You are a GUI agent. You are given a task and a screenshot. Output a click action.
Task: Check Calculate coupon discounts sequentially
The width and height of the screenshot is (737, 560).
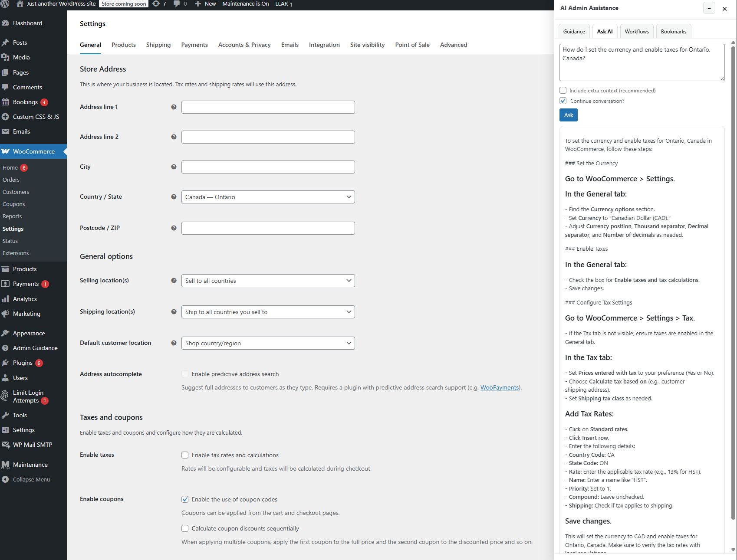185,528
